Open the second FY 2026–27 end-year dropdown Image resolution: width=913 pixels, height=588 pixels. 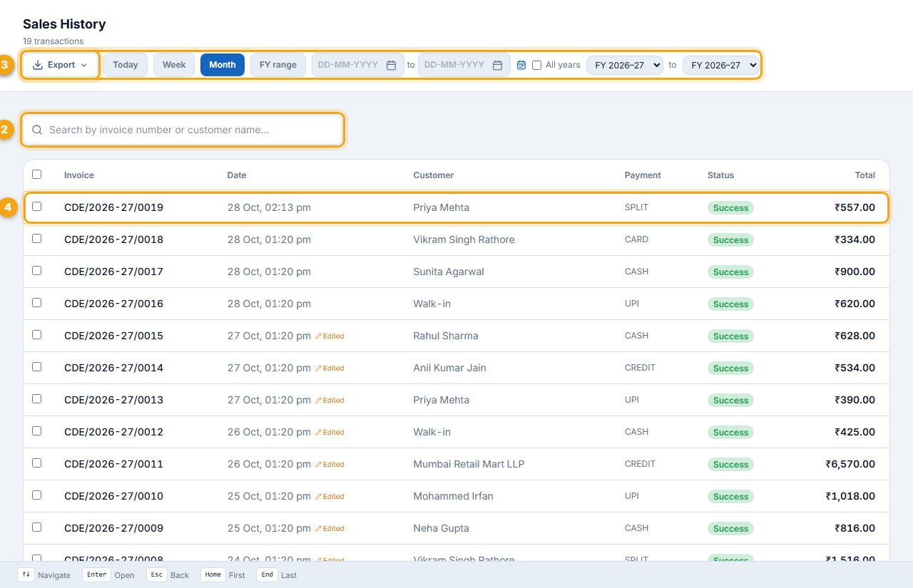tap(721, 65)
